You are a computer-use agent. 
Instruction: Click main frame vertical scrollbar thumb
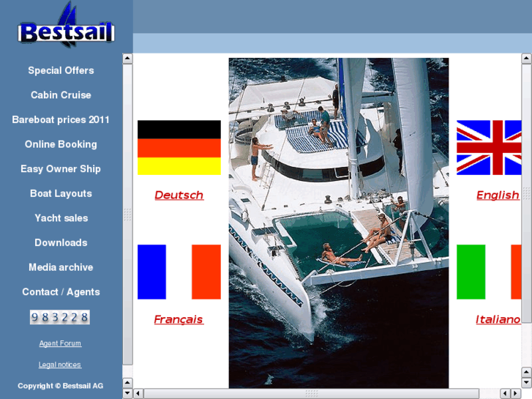tap(526, 193)
